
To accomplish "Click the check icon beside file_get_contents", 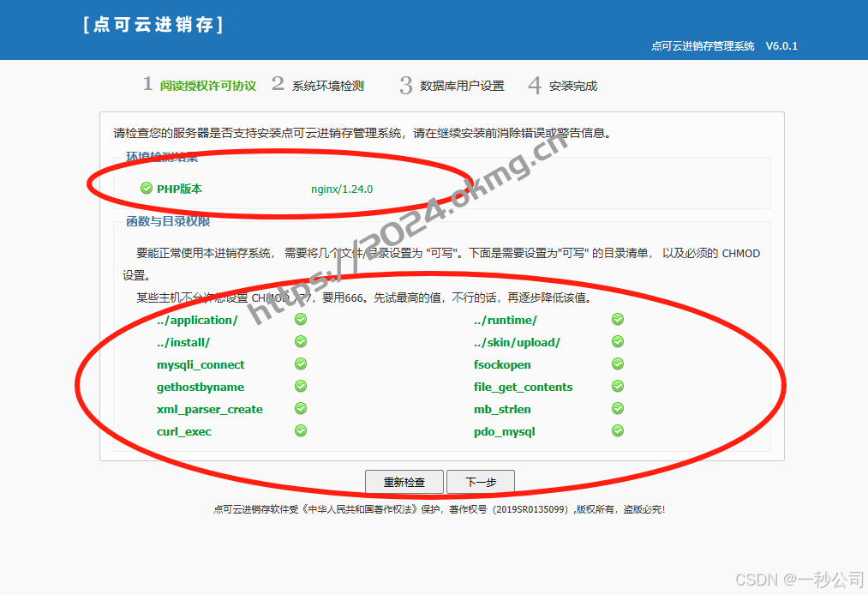I will [x=618, y=386].
